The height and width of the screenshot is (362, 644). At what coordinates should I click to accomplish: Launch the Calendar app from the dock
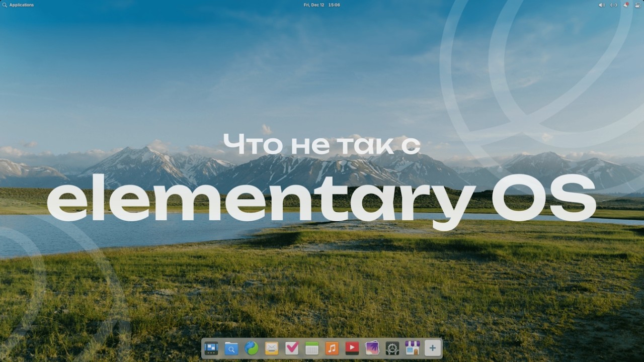point(312,348)
